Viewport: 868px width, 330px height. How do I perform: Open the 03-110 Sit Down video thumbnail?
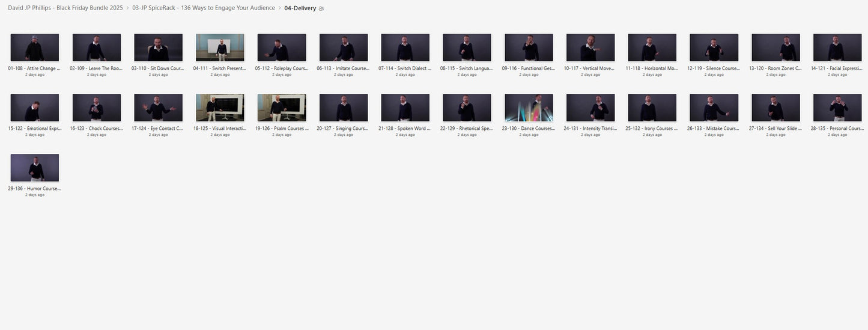coord(159,47)
